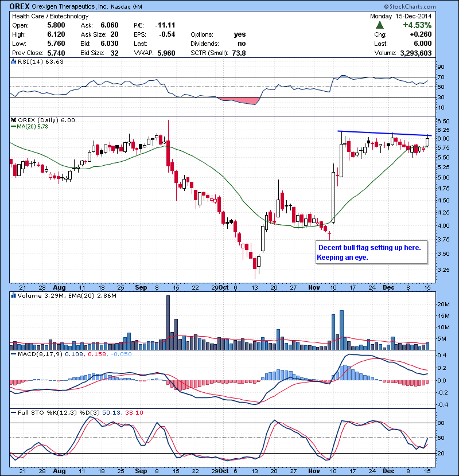Click the MACD(8,17,9) legend line marker

13,354
